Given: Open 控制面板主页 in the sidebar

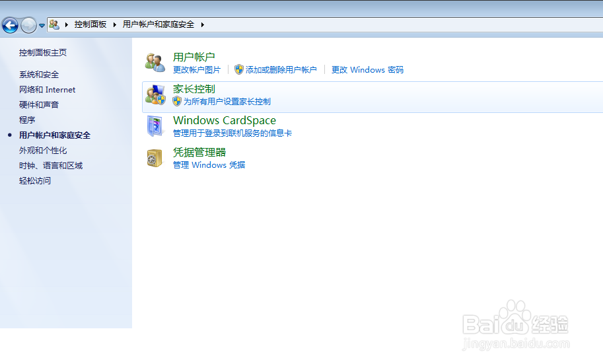Looking at the screenshot, I should tap(43, 53).
